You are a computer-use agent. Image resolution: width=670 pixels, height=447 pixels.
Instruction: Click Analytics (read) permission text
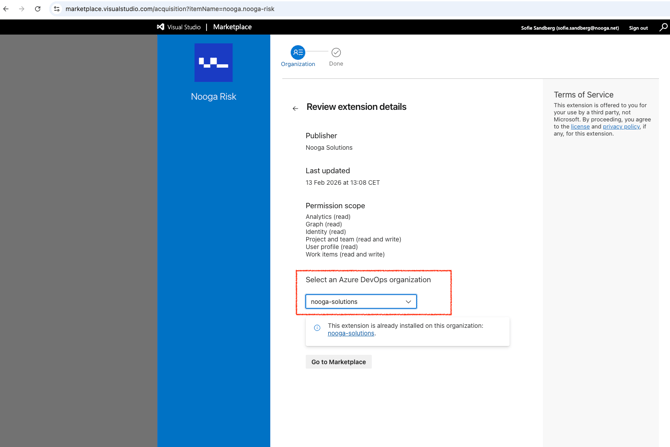[x=328, y=217]
